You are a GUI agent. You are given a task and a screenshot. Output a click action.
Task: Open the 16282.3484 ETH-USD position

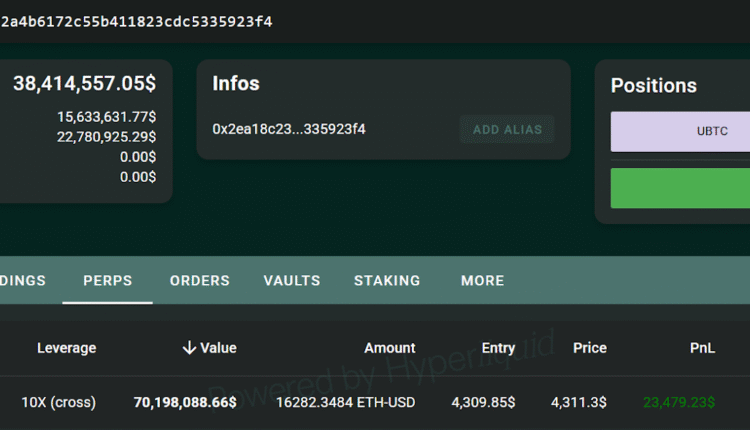(345, 402)
